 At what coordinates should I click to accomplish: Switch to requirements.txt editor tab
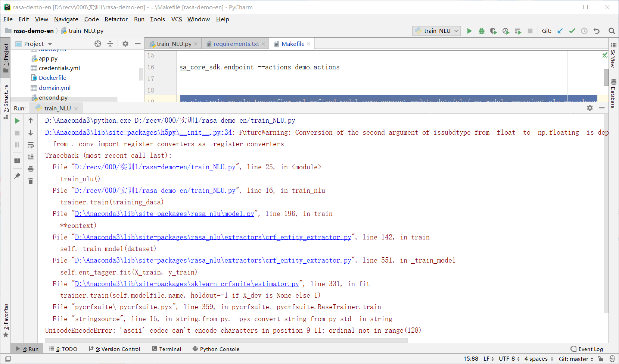click(x=236, y=44)
